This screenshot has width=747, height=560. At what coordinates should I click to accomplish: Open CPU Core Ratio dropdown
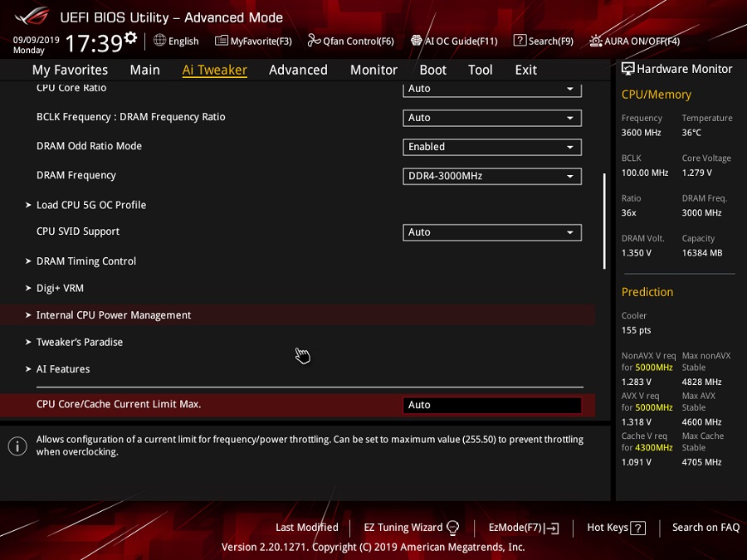[492, 89]
